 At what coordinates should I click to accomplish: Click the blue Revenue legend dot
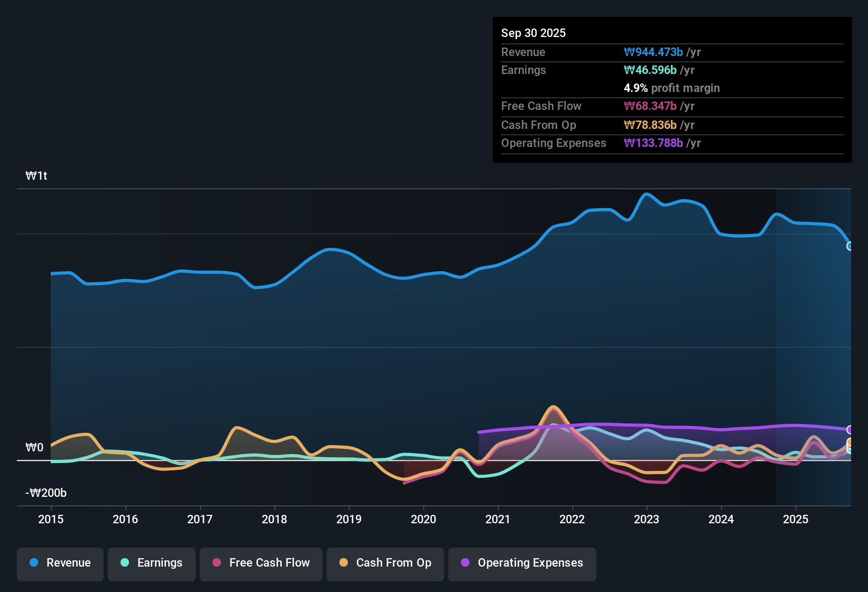click(33, 563)
